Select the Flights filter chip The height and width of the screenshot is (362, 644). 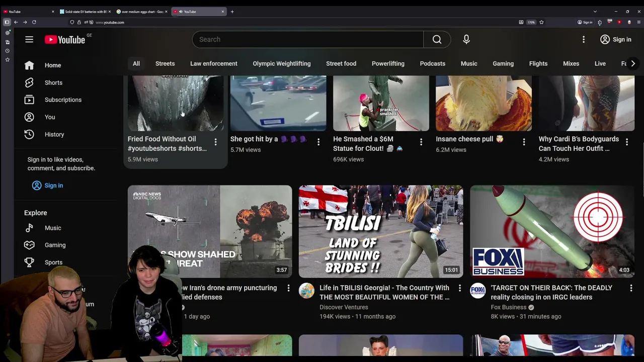[x=538, y=63]
